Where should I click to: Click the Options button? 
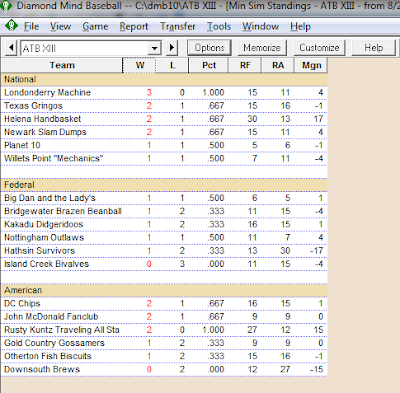coord(209,48)
